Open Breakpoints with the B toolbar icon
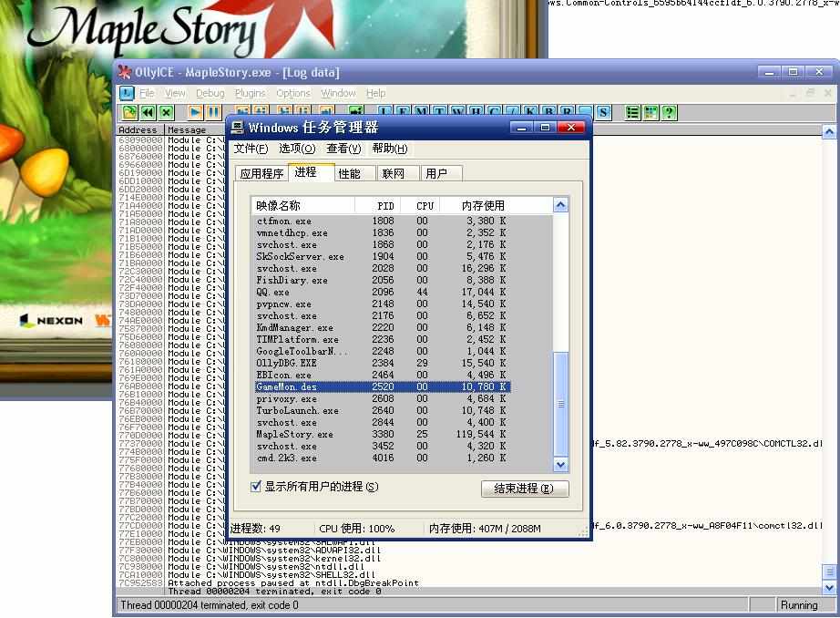Viewport: 840px width, 618px height. pyautogui.click(x=548, y=112)
